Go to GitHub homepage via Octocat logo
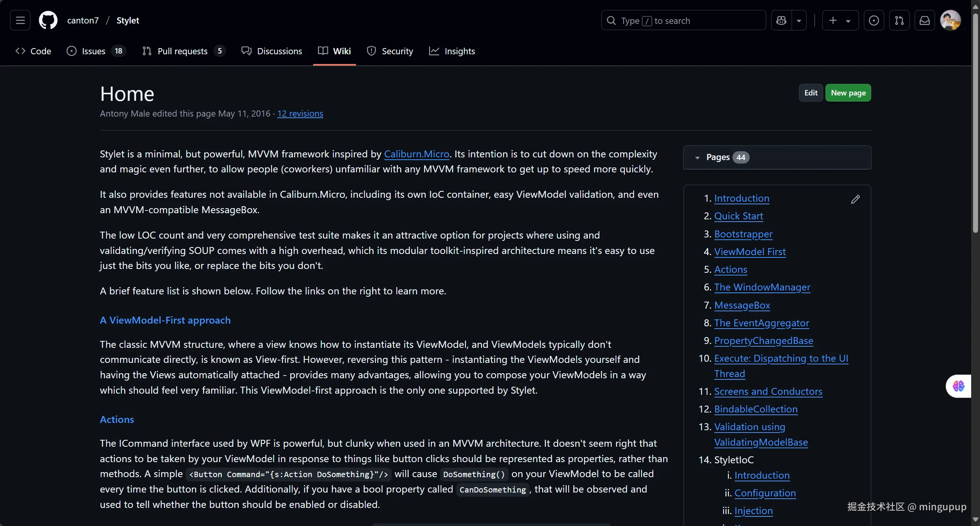This screenshot has height=526, width=980. (x=48, y=20)
